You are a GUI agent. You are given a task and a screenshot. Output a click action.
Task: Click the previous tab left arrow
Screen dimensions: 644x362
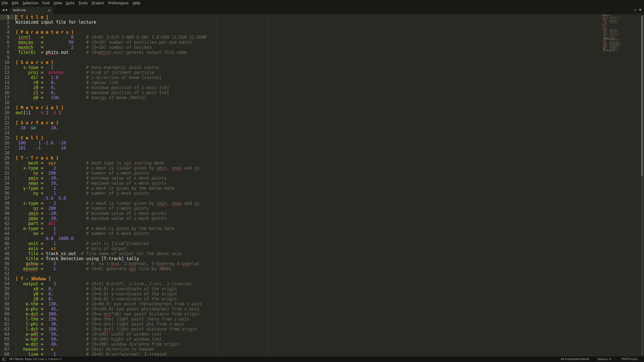click(x=3, y=10)
